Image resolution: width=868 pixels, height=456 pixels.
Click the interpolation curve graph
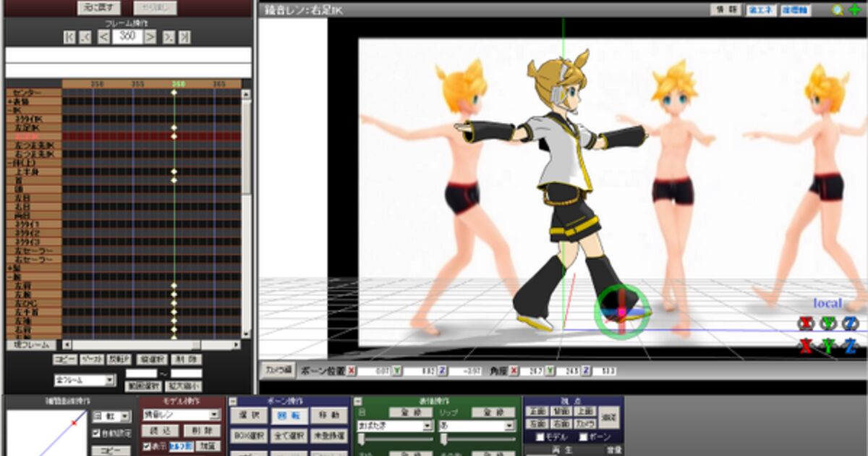(47, 433)
